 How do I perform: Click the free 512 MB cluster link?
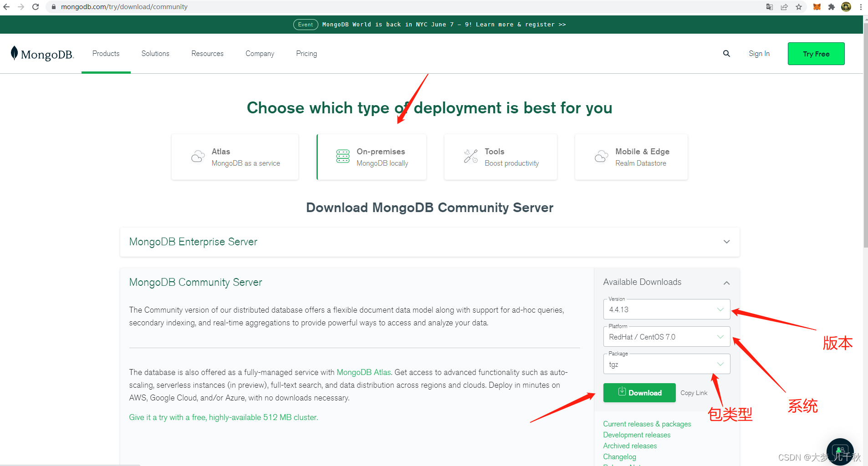(224, 417)
